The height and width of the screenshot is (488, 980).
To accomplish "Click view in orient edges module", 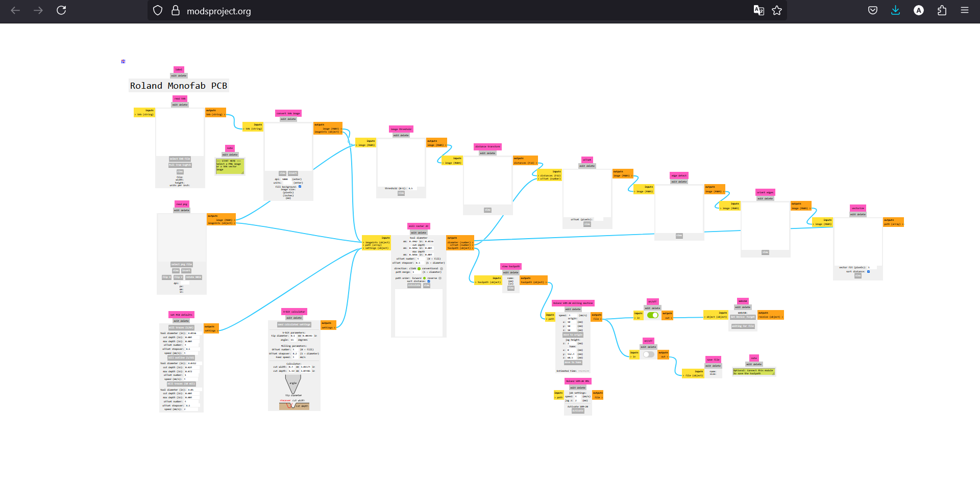I will pos(765,252).
